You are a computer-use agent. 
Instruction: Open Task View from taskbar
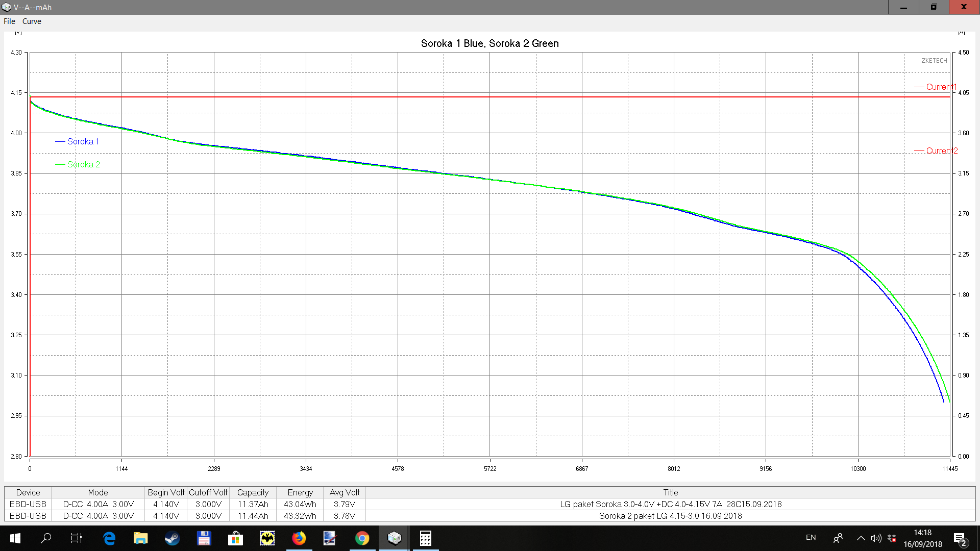77,538
